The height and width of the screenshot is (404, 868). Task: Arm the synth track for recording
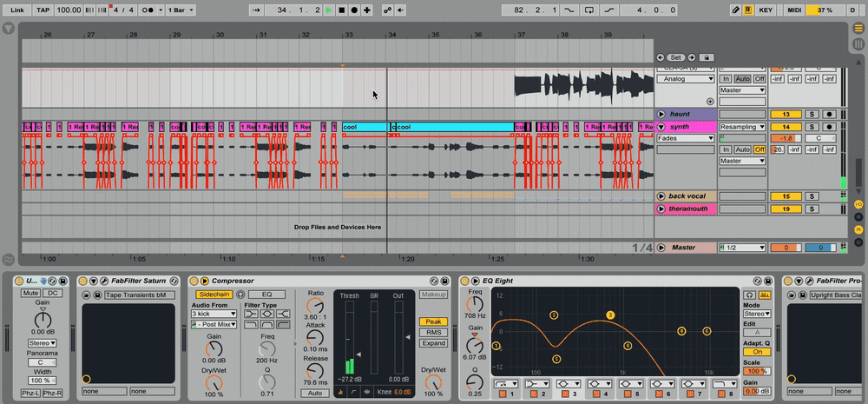pos(829,127)
